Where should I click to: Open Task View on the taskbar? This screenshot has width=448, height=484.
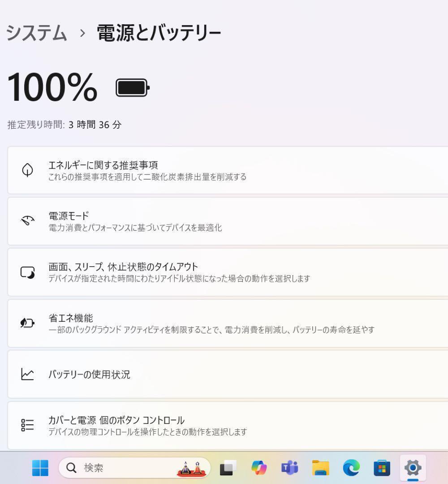point(228,467)
